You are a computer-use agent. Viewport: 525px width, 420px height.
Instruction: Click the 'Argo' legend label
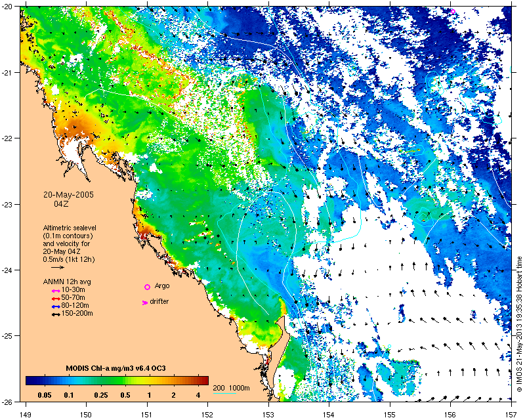[162, 286]
